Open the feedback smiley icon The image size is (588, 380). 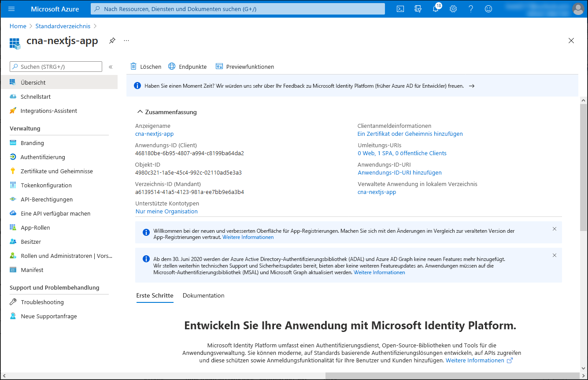click(x=488, y=9)
